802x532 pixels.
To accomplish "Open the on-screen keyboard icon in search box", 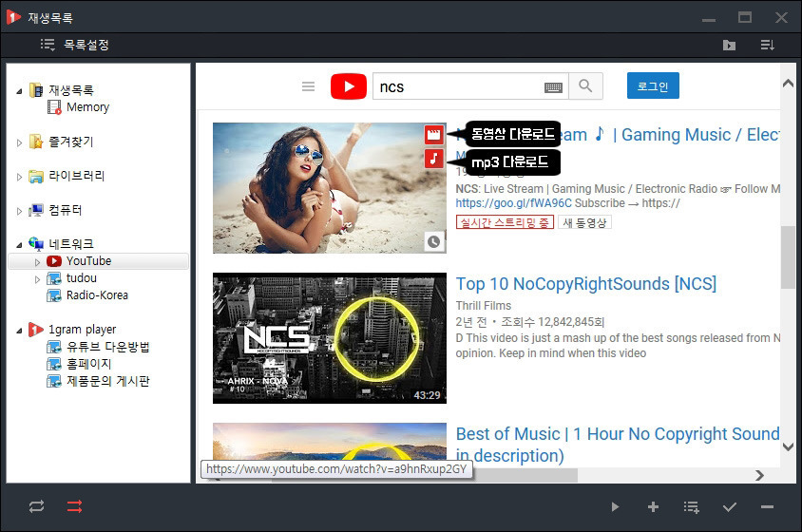I will point(553,87).
